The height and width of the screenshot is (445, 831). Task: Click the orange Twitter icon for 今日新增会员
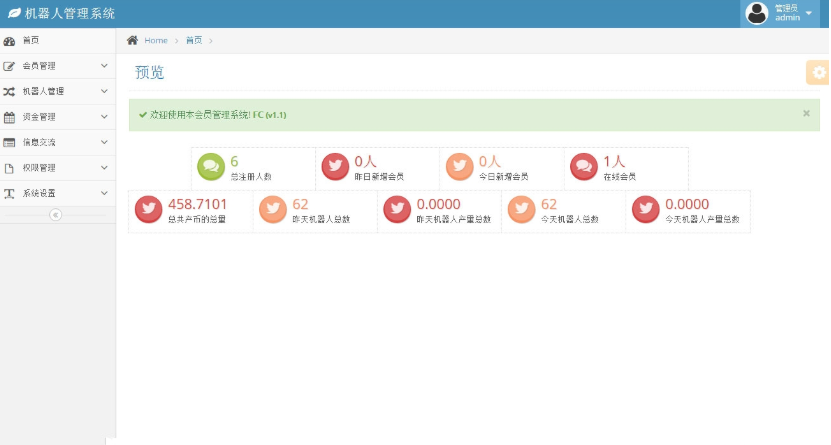[x=459, y=166]
